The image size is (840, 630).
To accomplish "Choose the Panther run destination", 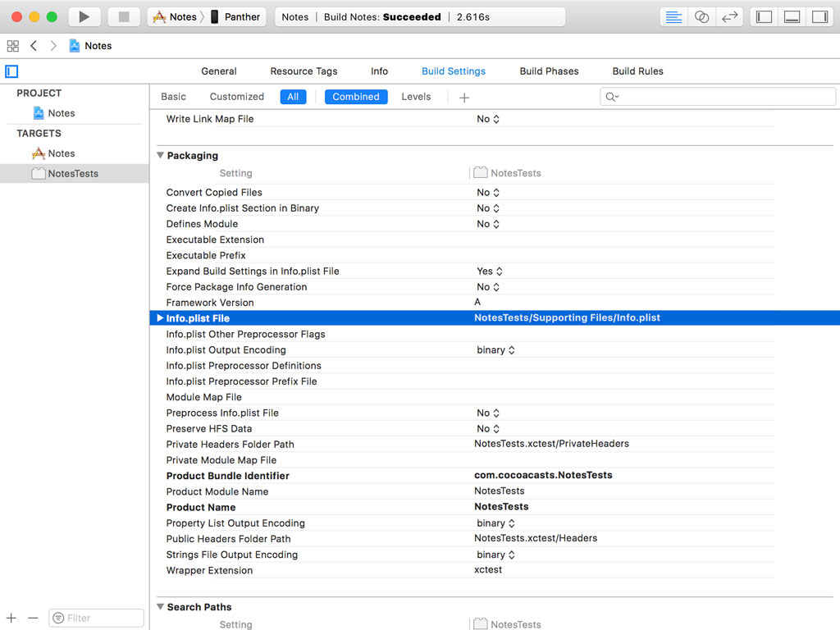I will point(235,17).
